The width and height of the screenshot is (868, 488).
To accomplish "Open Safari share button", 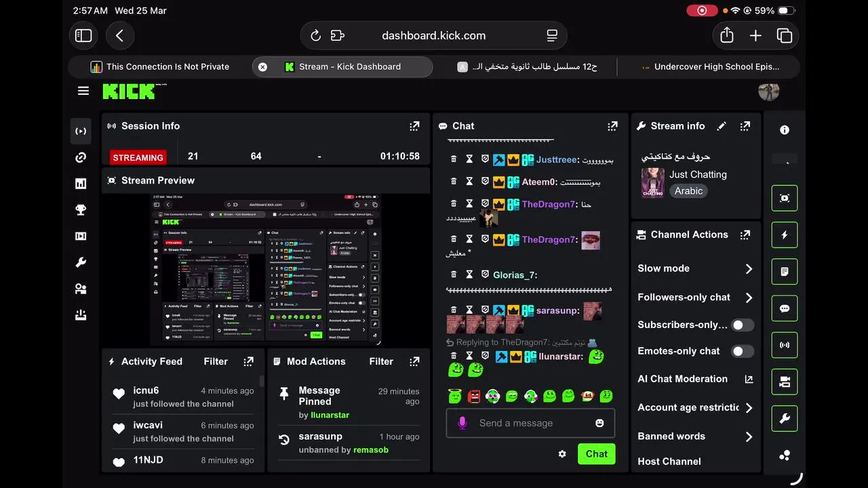I will pyautogui.click(x=727, y=35).
